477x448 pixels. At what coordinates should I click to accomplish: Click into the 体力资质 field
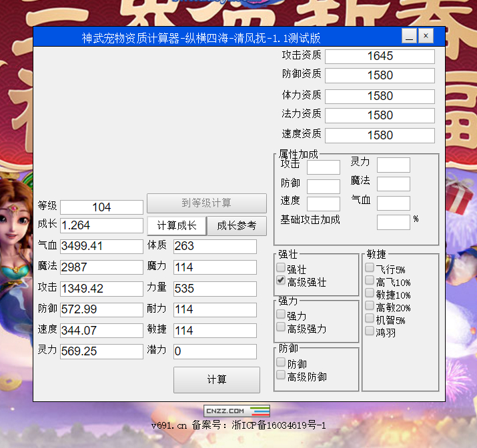(380, 97)
